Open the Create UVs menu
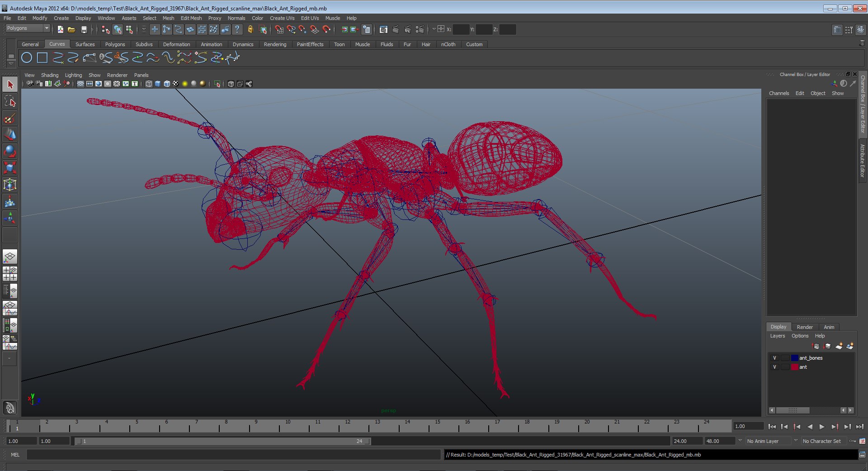 282,18
